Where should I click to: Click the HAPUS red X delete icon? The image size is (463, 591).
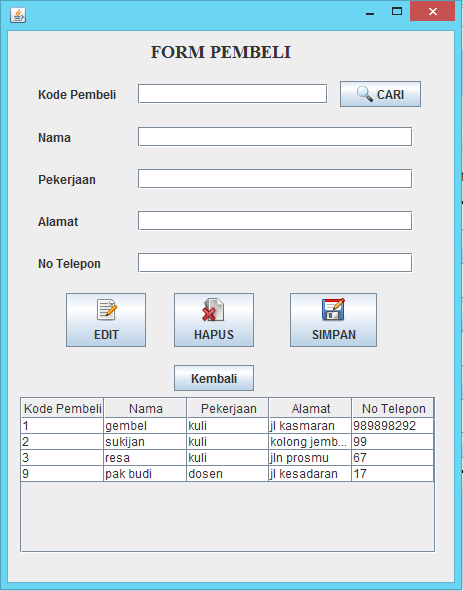(213, 310)
